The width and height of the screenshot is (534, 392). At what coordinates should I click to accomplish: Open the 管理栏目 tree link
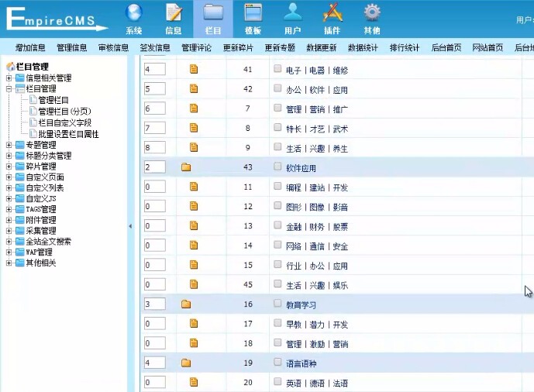pyautogui.click(x=53, y=100)
